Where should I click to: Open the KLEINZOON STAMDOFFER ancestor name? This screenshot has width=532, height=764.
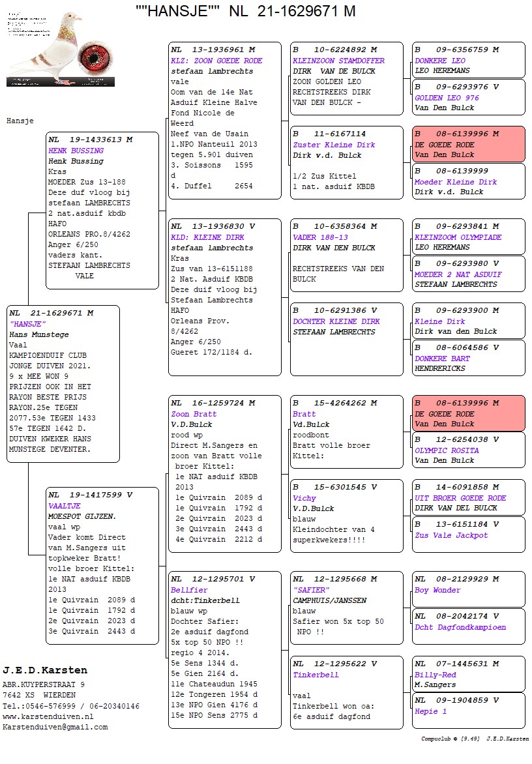point(338,61)
